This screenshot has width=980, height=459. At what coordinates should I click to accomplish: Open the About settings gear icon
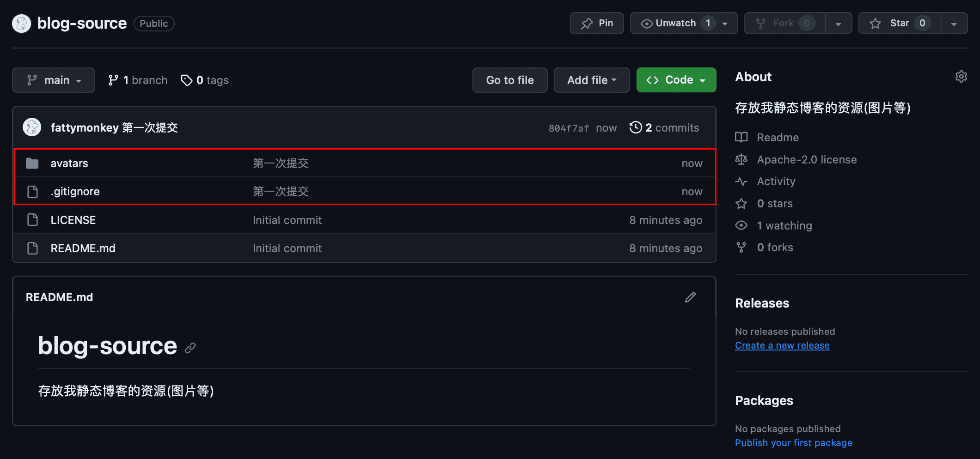pyautogui.click(x=961, y=77)
